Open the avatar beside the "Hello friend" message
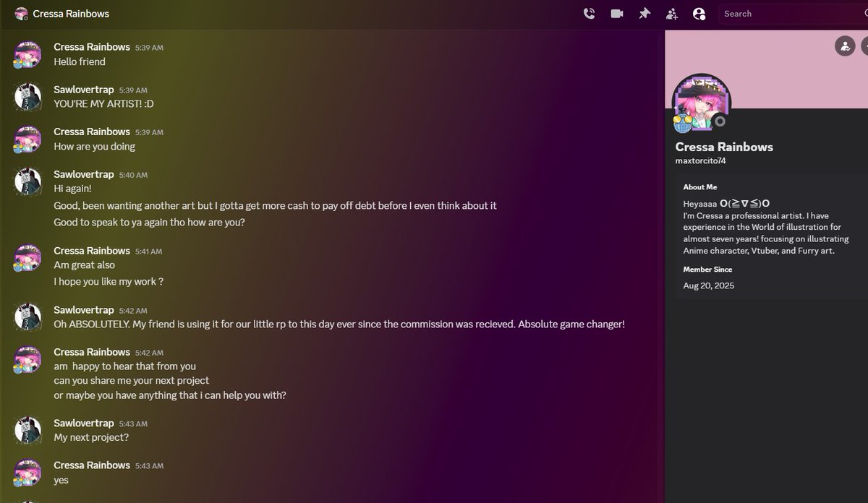Screen dimensions: 868x503 tap(27, 55)
